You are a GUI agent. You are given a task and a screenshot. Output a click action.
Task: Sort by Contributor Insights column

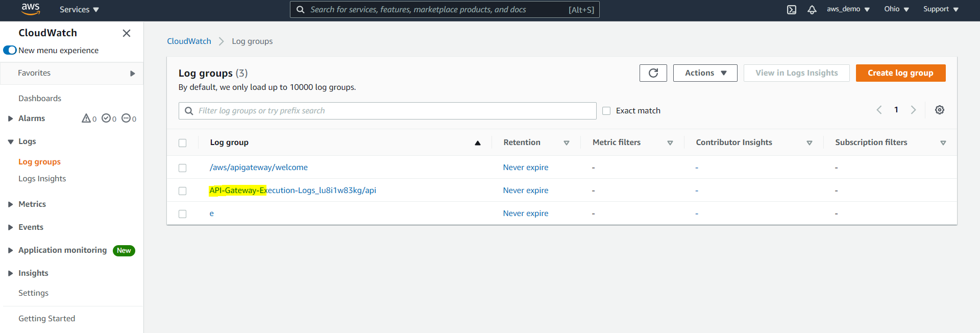click(810, 143)
